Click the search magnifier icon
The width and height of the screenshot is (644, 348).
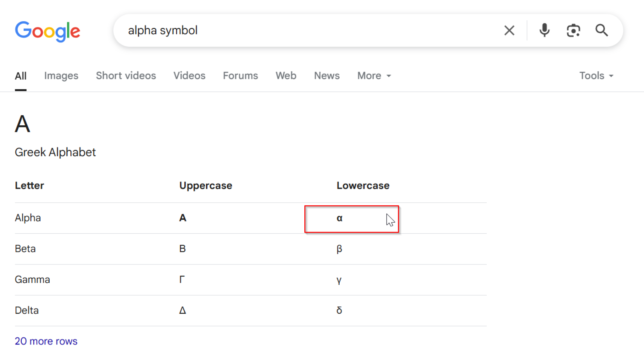602,30
